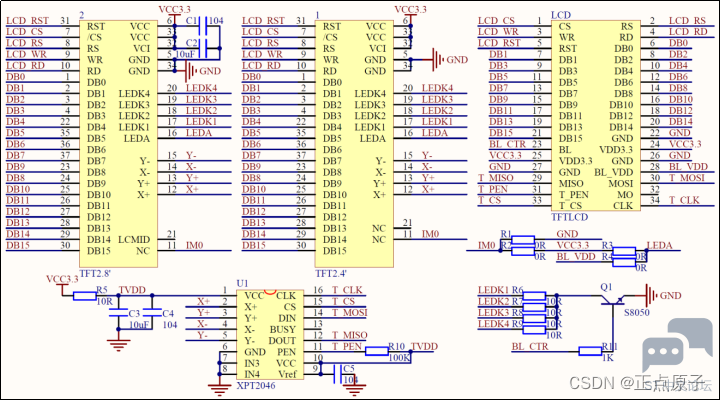This screenshot has height=401, width=721.
Task: Click the TFT2.4' module yellow body
Action: coord(354,143)
